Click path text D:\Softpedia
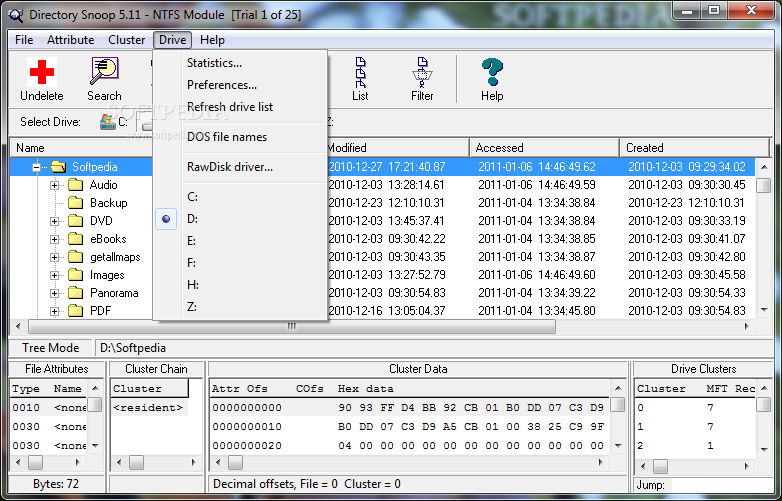This screenshot has height=501, width=782. (133, 348)
